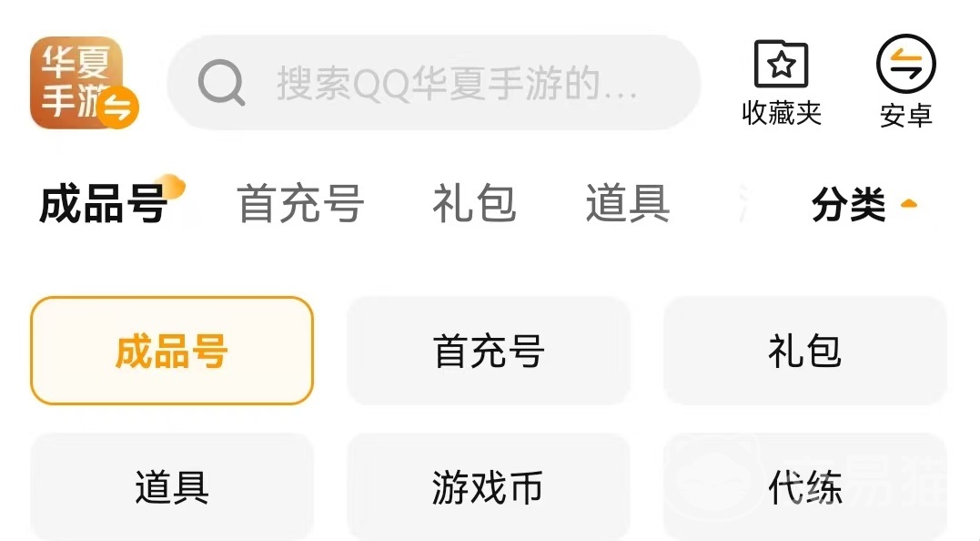The height and width of the screenshot is (541, 980).
Task: Click the magnifying glass search icon
Action: pos(220,83)
